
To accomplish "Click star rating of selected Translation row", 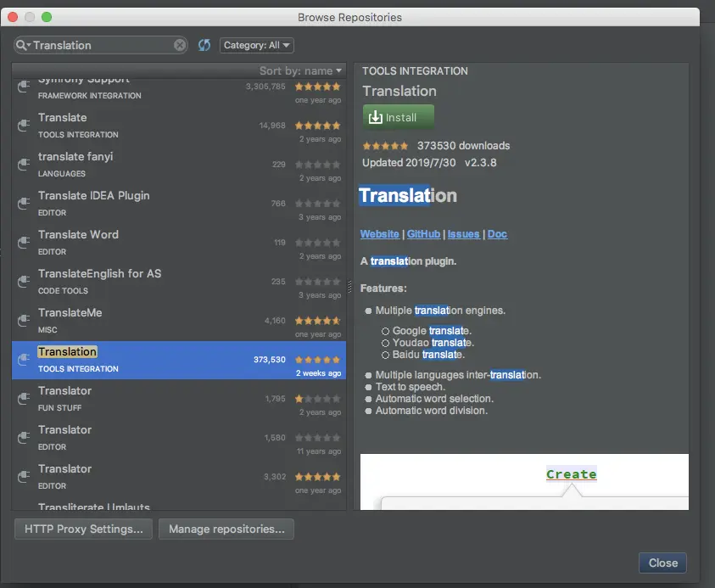I will (x=317, y=360).
